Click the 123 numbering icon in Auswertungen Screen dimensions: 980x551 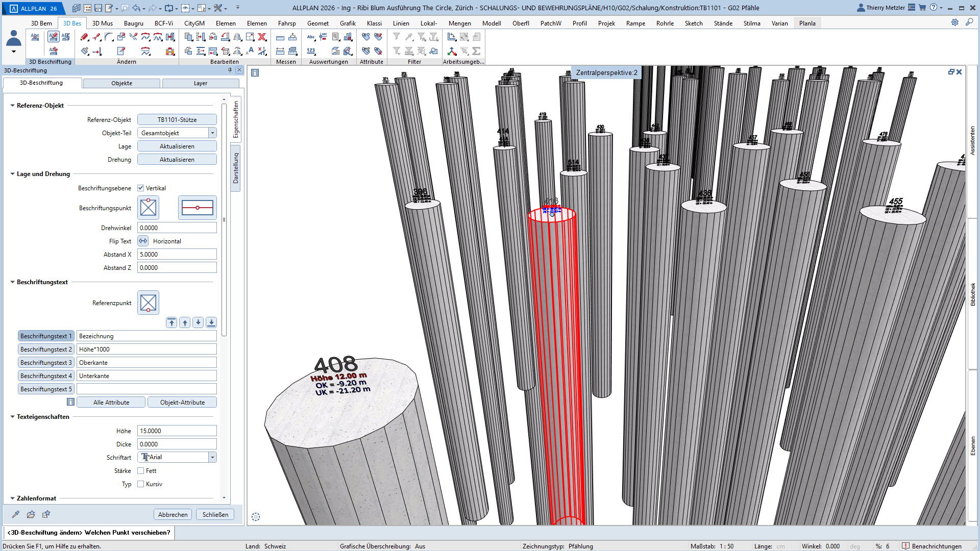pyautogui.click(x=311, y=51)
